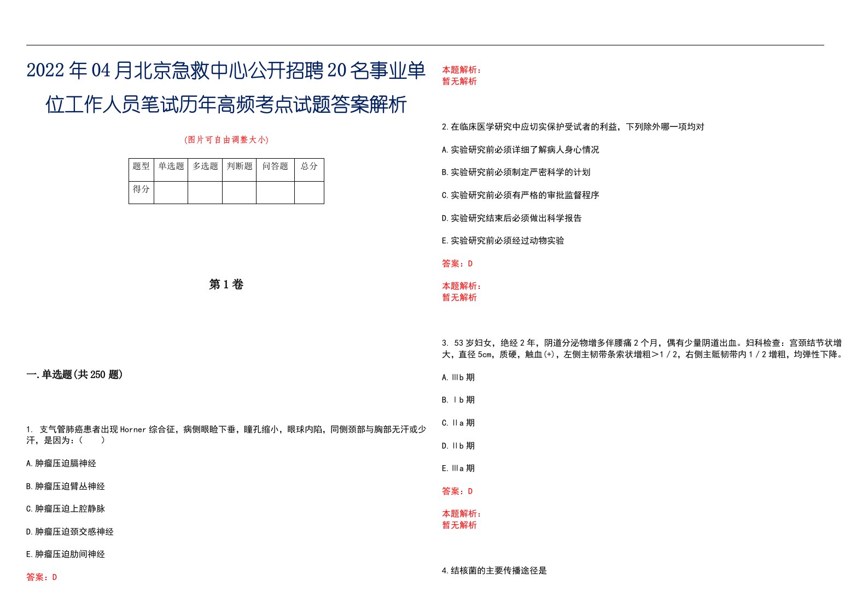Choose option 'B.肿瘤压迫臂丛神经'
The height and width of the screenshot is (614, 868).
[66, 486]
